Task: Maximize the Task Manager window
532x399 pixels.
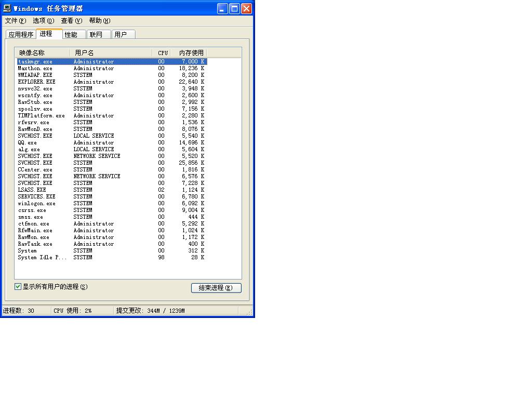Action: tap(234, 8)
